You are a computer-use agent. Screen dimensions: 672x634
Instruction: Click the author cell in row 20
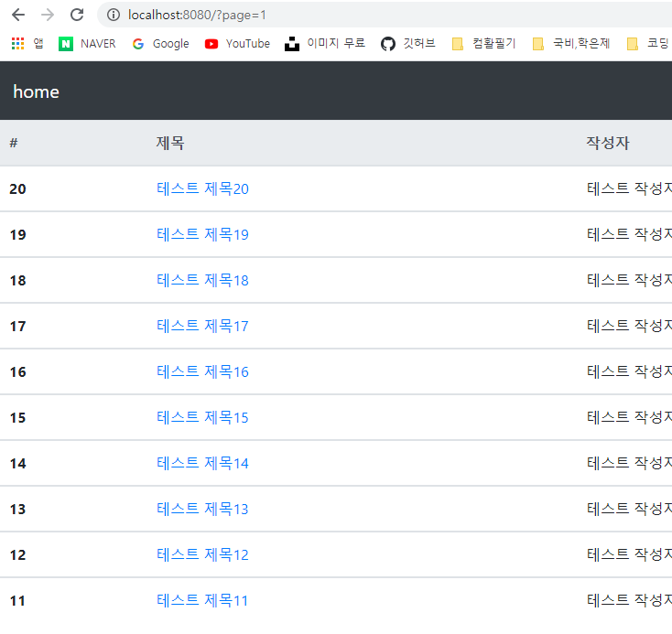coord(629,188)
